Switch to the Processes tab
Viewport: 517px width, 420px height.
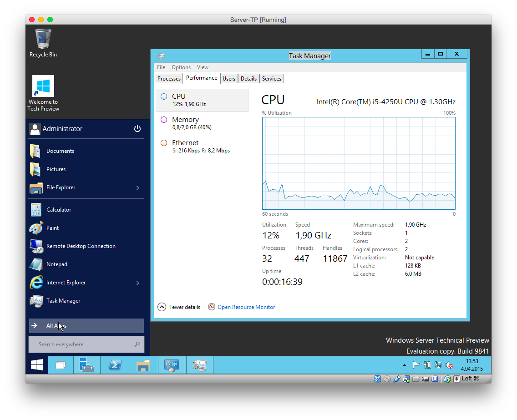[x=169, y=79]
